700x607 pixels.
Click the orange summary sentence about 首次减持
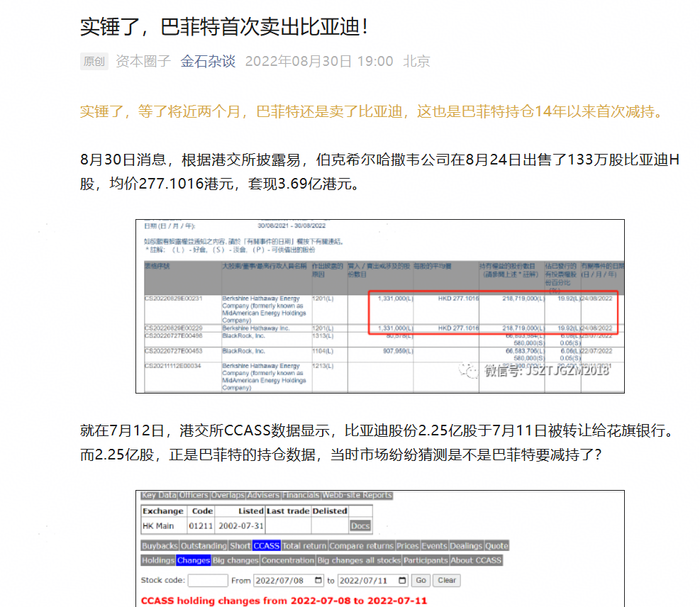point(372,111)
